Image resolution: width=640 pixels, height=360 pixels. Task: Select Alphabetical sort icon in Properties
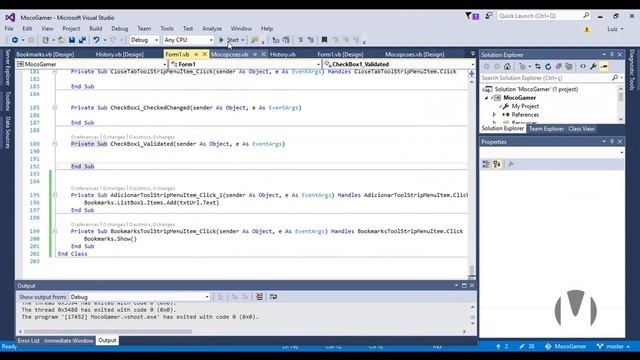click(497, 164)
